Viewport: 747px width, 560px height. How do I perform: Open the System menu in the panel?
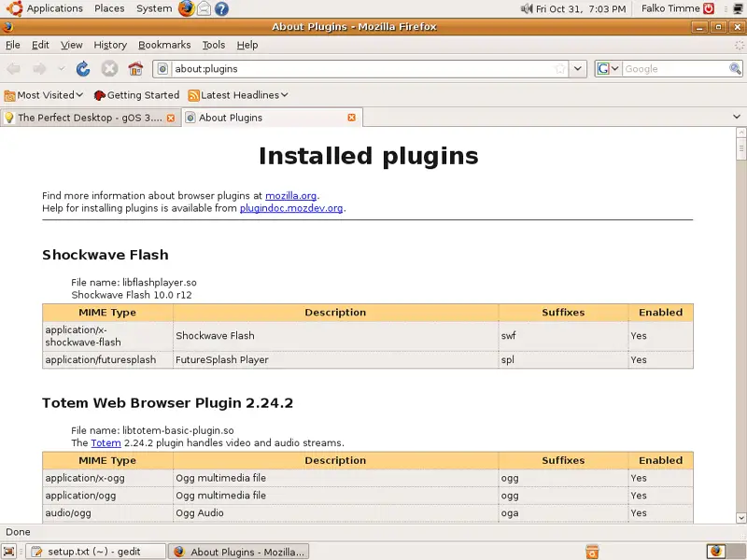click(x=154, y=8)
